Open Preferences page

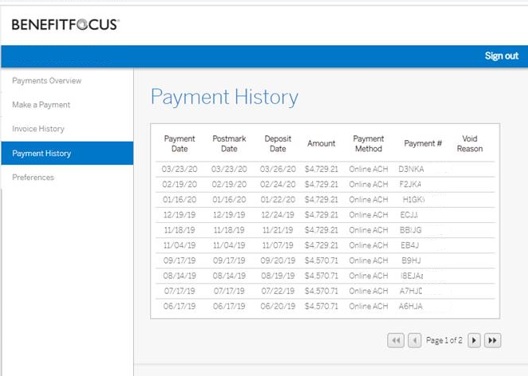[33, 177]
